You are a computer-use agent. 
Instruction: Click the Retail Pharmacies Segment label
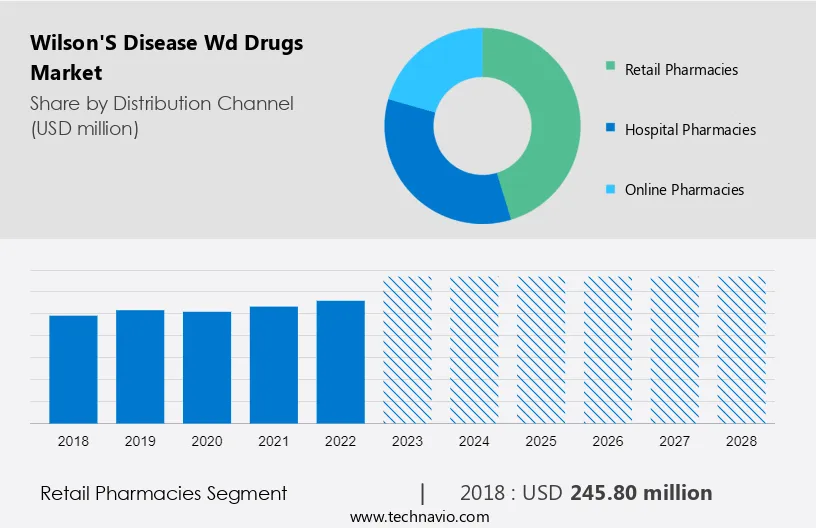point(163,493)
